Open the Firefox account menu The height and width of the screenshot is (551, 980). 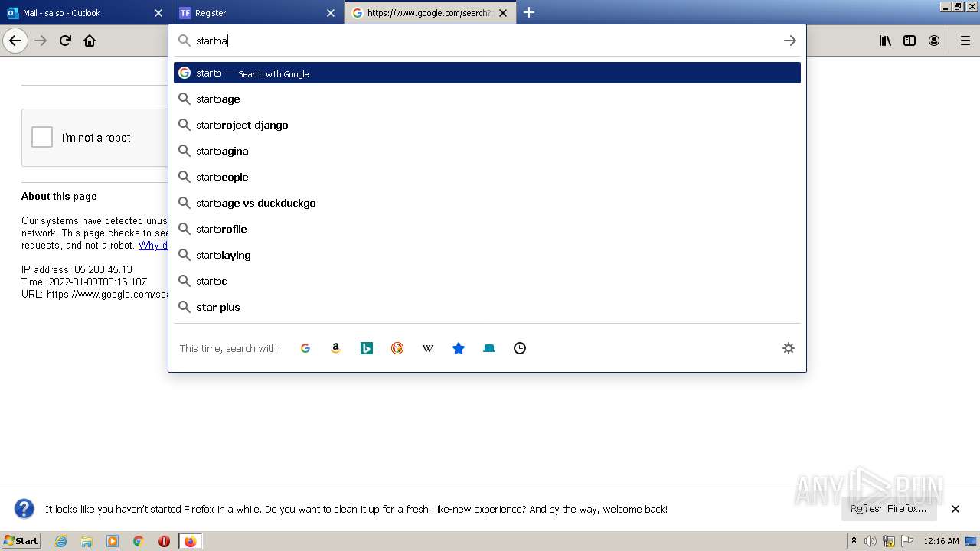click(x=934, y=41)
